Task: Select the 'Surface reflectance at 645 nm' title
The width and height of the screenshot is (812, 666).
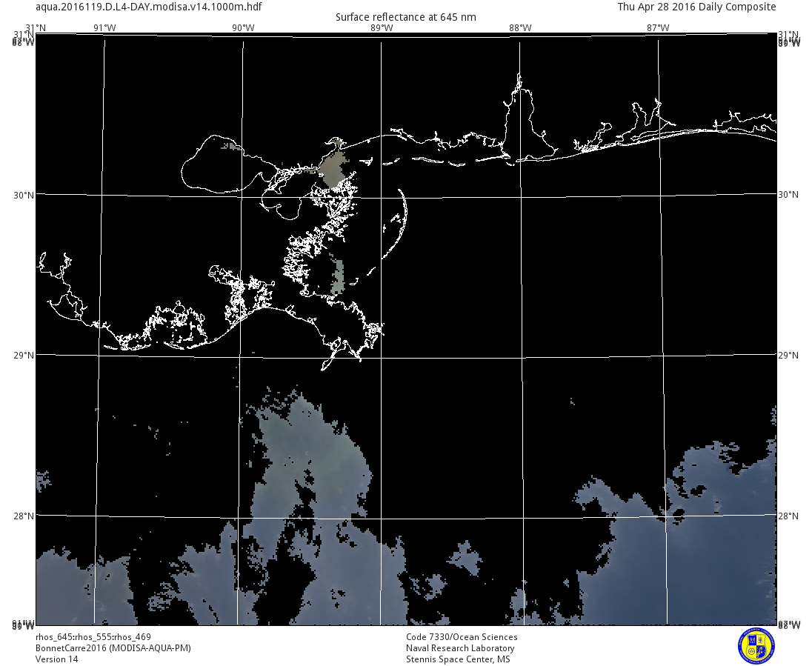Action: pyautogui.click(x=406, y=17)
